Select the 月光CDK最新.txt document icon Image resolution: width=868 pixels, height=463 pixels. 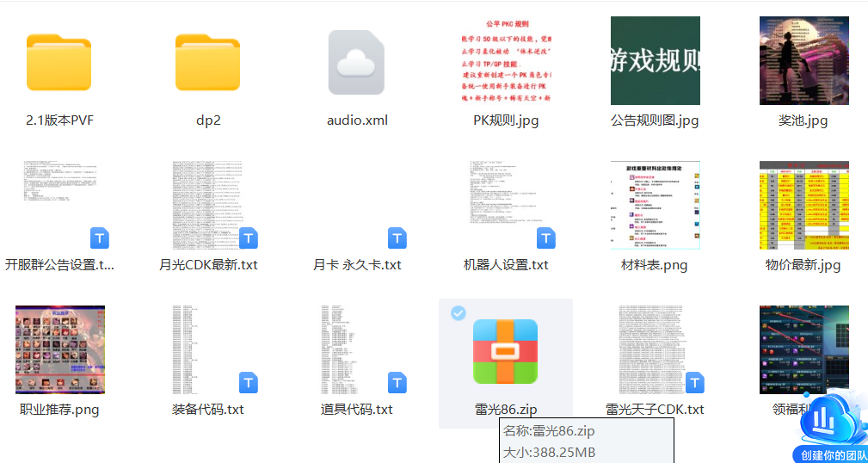[208, 205]
